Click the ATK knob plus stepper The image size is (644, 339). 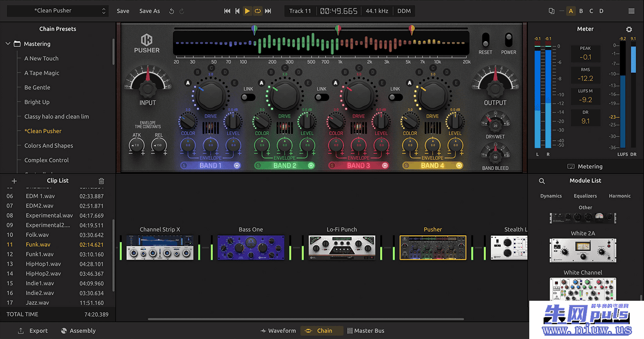point(143,153)
